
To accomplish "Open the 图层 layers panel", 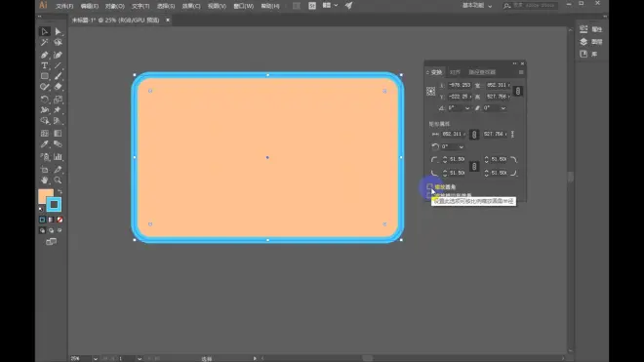I will (x=590, y=42).
